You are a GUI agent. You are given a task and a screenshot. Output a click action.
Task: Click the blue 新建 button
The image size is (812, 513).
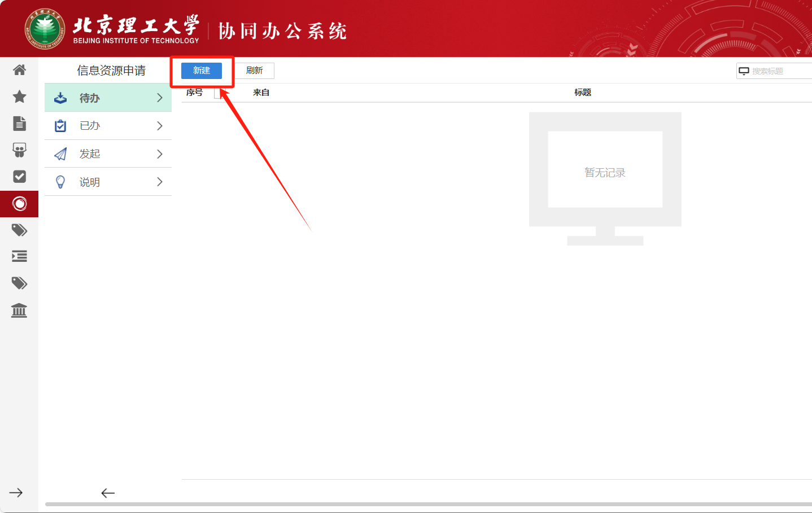pyautogui.click(x=202, y=71)
